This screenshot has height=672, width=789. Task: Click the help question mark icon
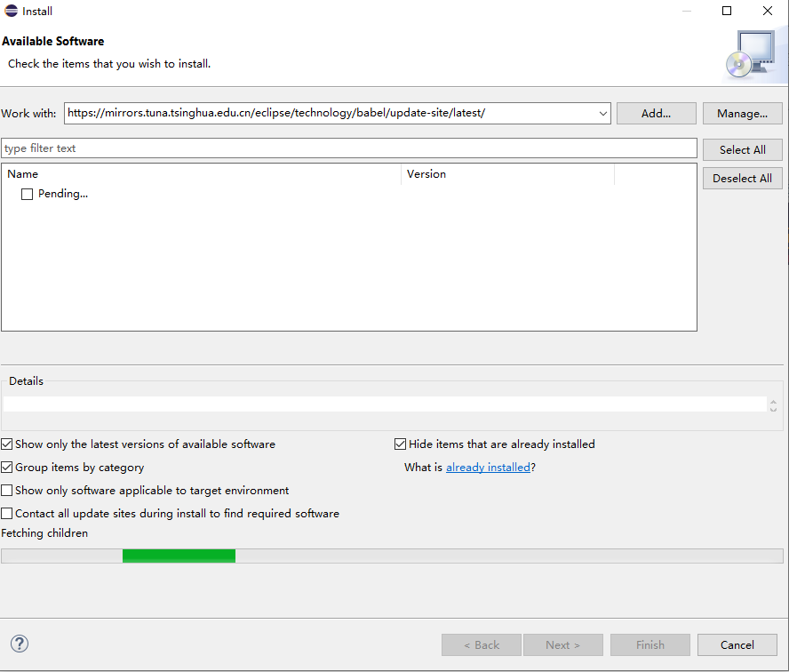(20, 644)
